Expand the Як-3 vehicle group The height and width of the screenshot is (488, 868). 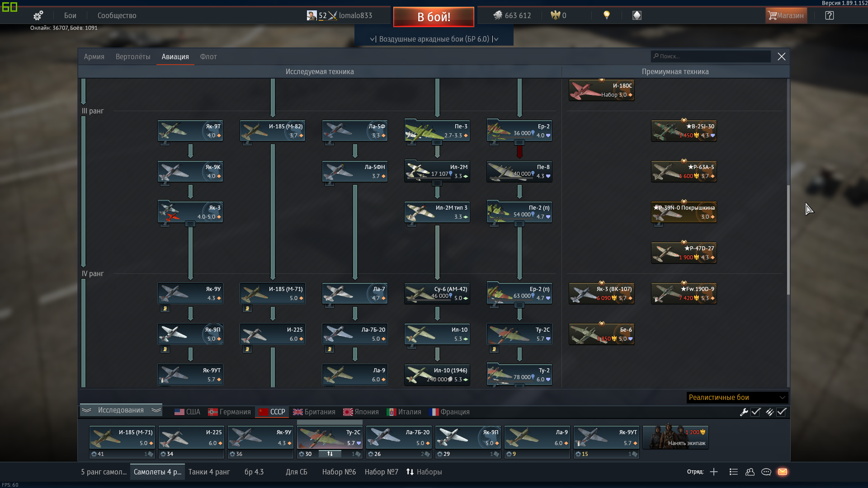click(x=190, y=224)
